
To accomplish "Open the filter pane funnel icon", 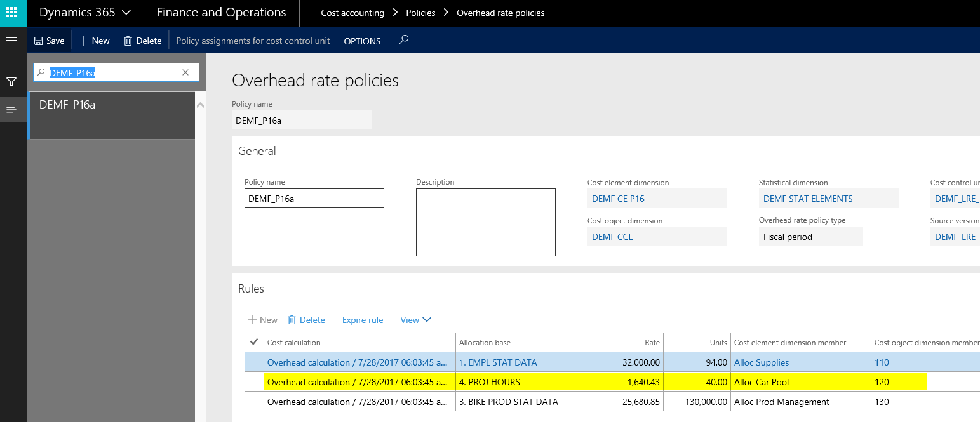I will (x=11, y=82).
